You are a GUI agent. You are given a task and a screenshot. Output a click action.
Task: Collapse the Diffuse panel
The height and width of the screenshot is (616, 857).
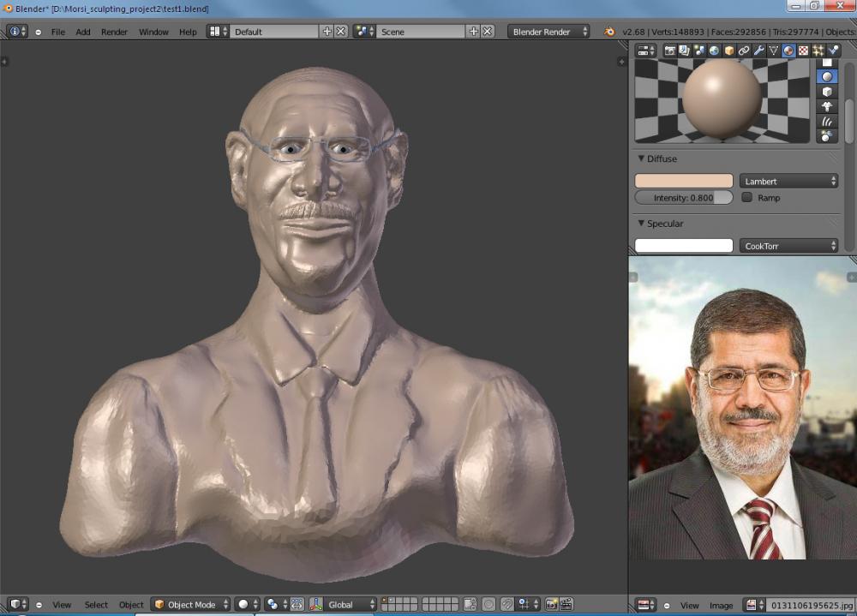coord(641,158)
